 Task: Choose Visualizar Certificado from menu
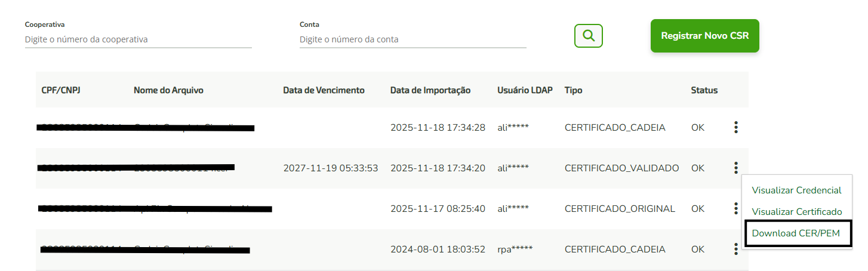coord(796,212)
